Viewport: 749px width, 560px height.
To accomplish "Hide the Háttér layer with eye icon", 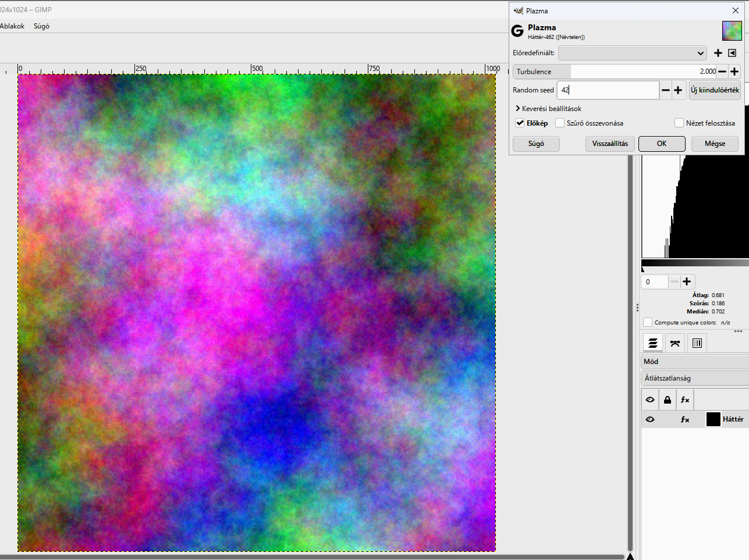I will click(x=650, y=419).
